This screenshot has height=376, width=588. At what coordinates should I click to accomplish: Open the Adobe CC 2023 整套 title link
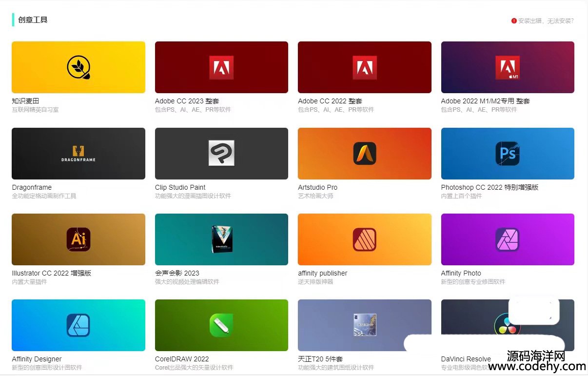click(x=187, y=101)
